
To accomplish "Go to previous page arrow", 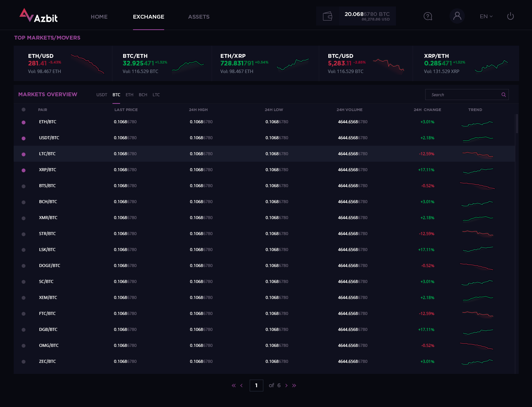I will (241, 386).
